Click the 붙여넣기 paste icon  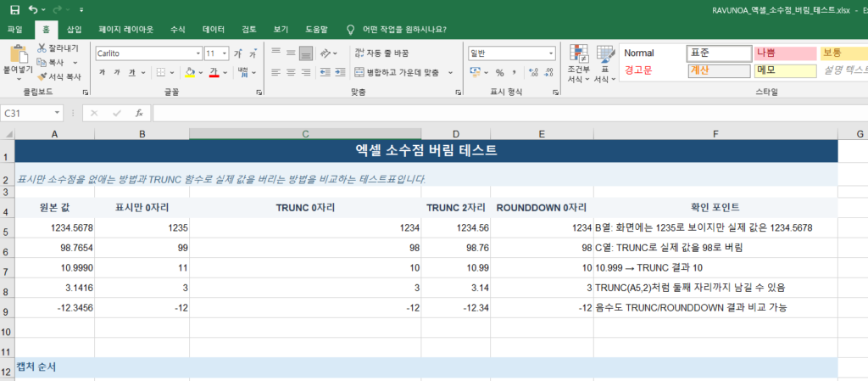(19, 53)
